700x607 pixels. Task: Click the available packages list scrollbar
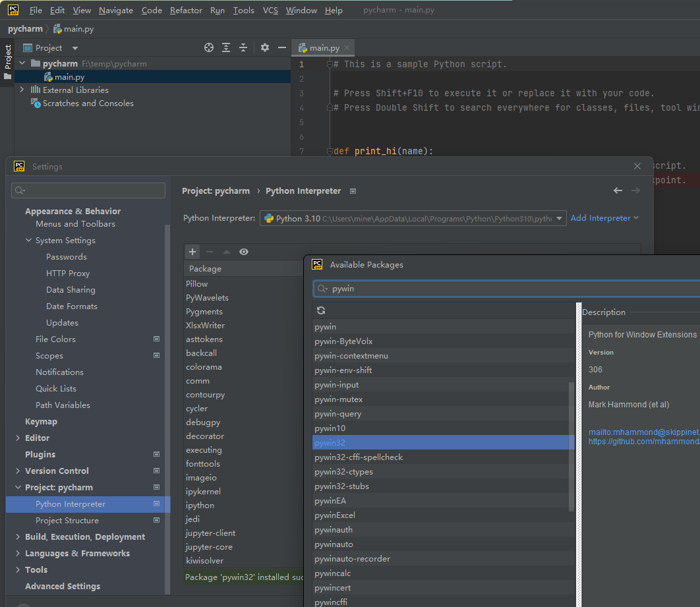tap(571, 446)
